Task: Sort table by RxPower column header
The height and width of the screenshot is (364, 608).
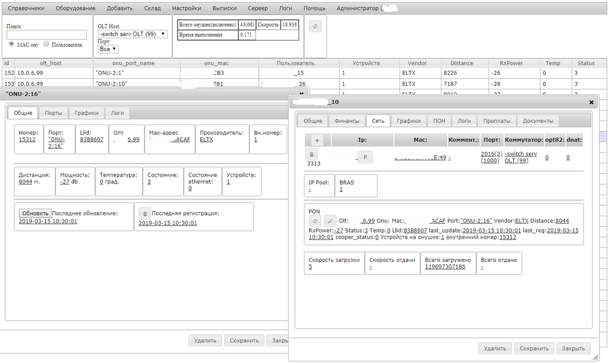Action: point(511,63)
